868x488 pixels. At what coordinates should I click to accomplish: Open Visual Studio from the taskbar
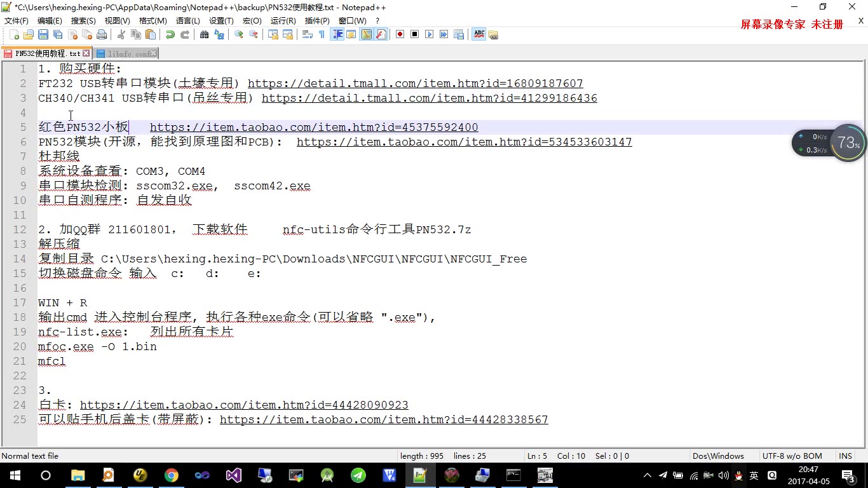233,475
